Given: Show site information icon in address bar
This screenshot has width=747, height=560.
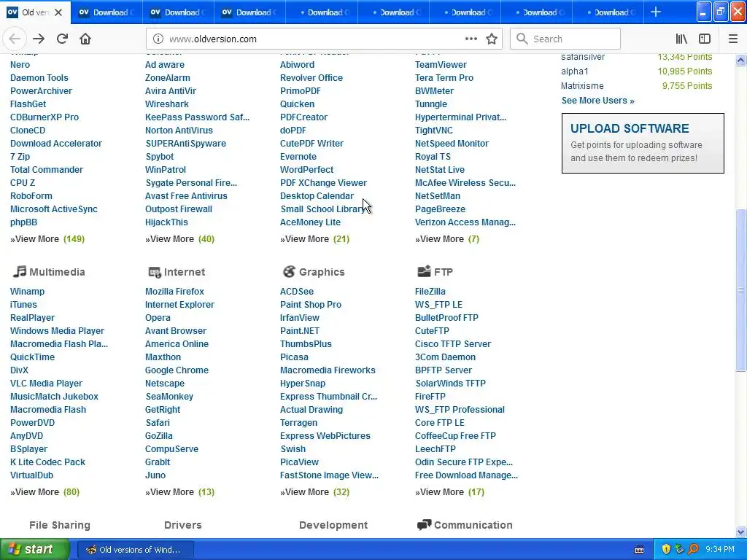Looking at the screenshot, I should coord(158,39).
